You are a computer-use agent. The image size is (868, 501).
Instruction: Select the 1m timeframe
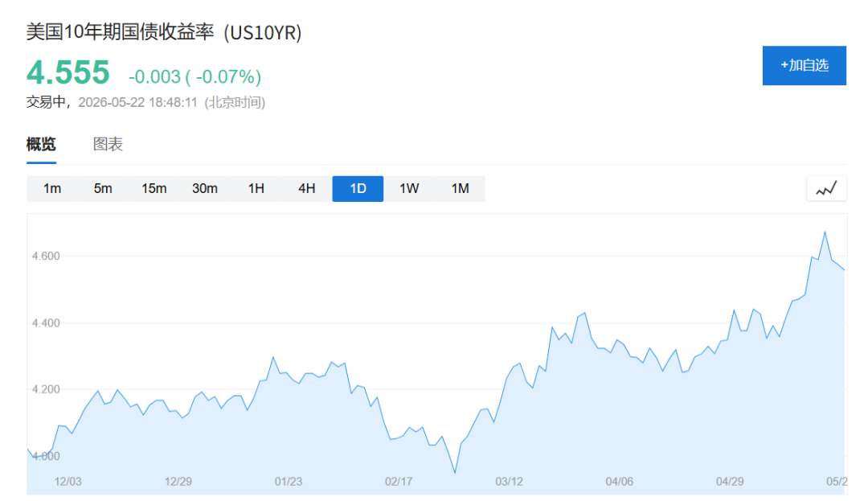[x=52, y=189]
